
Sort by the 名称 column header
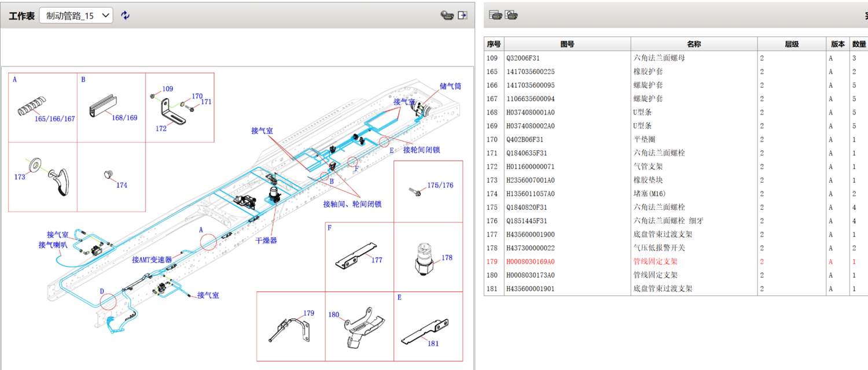coord(694,44)
